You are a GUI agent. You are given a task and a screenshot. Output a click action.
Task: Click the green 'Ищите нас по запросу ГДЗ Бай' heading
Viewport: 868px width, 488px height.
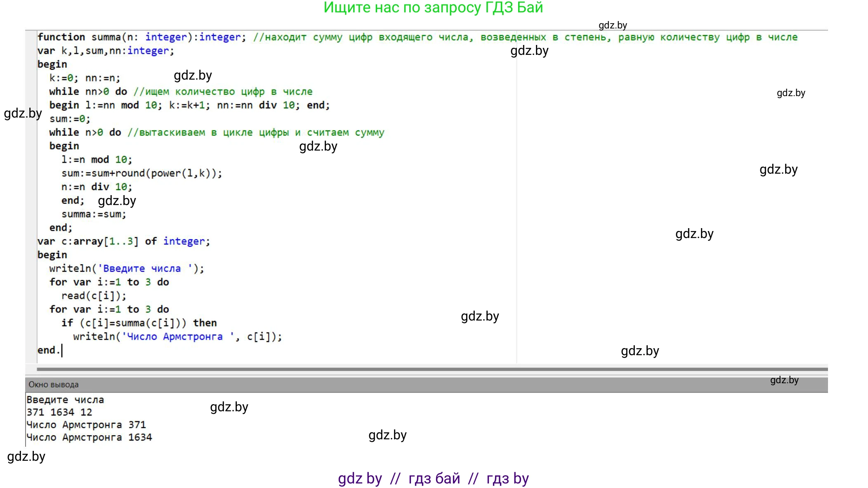433,8
